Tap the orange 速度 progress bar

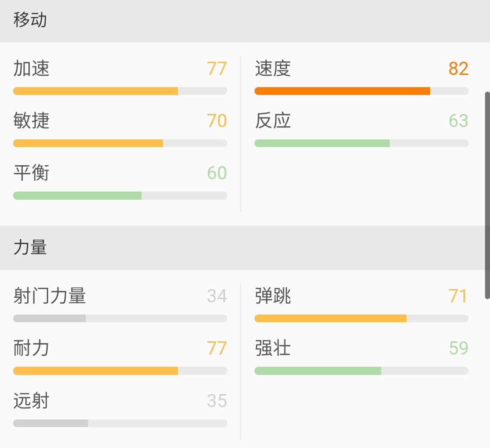click(362, 91)
